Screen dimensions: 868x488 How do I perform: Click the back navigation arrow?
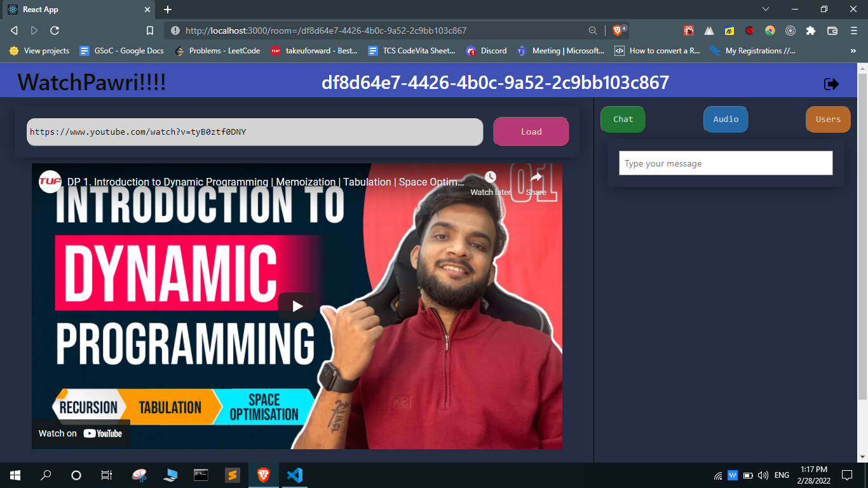click(x=13, y=30)
